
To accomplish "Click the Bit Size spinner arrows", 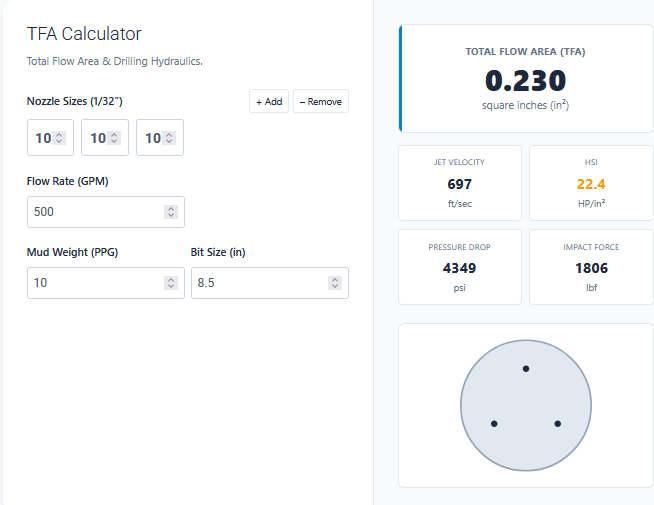I will (335, 283).
